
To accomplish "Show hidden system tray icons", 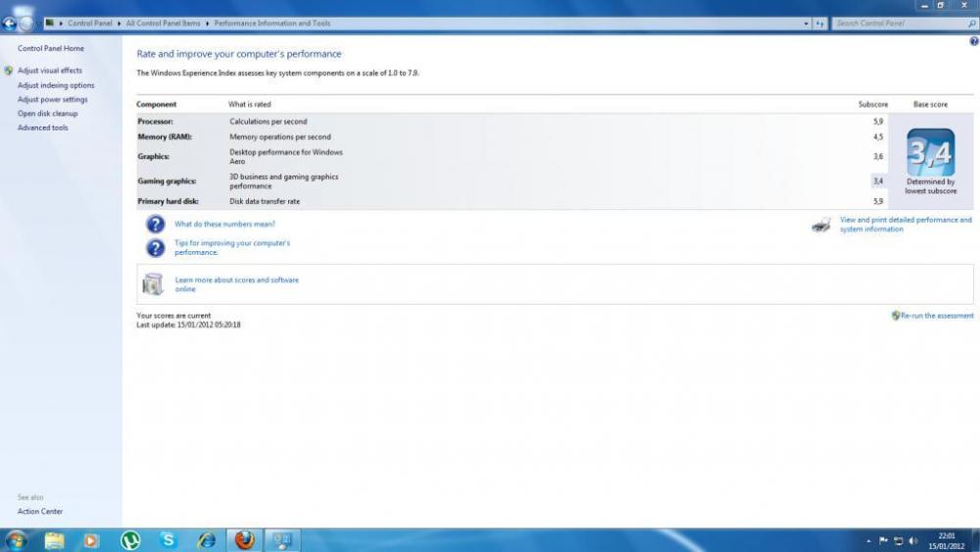I will pyautogui.click(x=868, y=540).
